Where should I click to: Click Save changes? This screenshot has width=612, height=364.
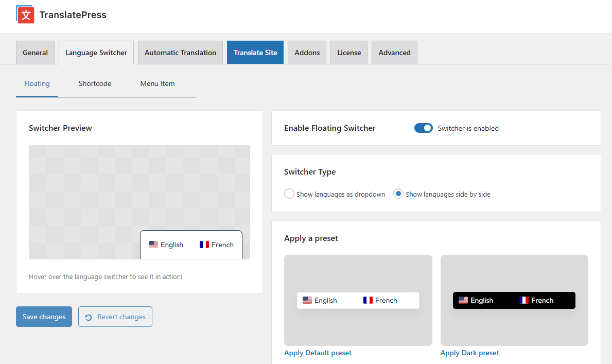[44, 317]
